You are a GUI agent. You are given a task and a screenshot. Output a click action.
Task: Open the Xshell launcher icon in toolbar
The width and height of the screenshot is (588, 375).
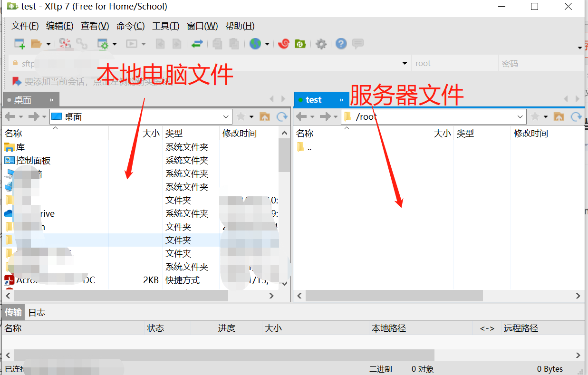coord(283,43)
